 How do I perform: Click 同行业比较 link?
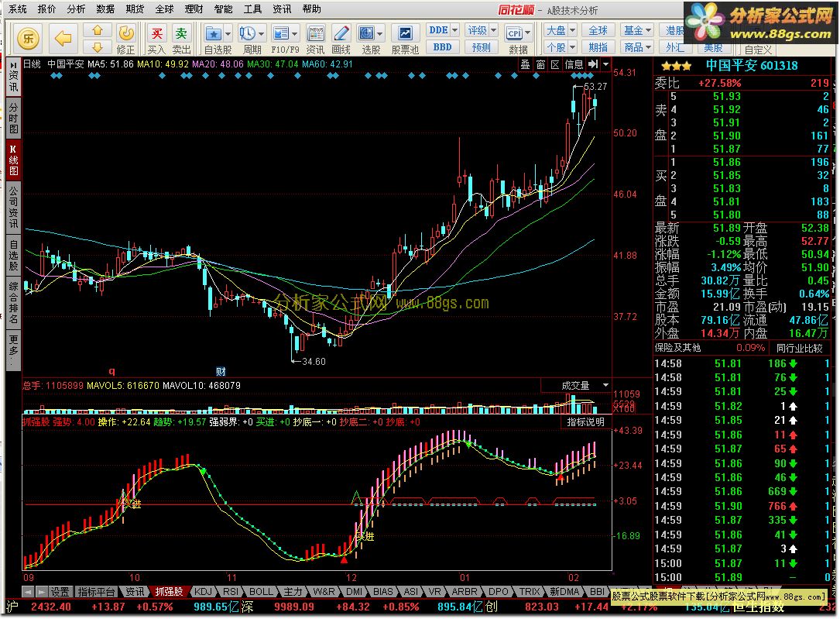pyautogui.click(x=800, y=349)
